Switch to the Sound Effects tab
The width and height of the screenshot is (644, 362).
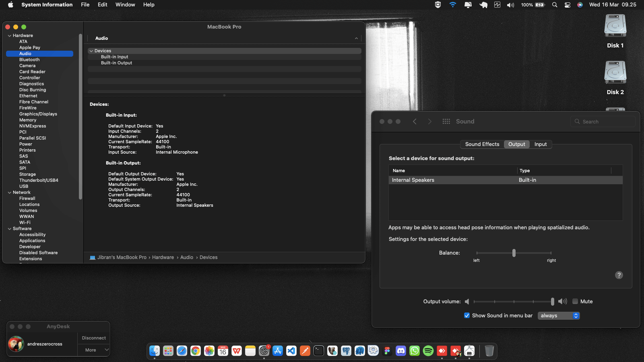(x=482, y=144)
